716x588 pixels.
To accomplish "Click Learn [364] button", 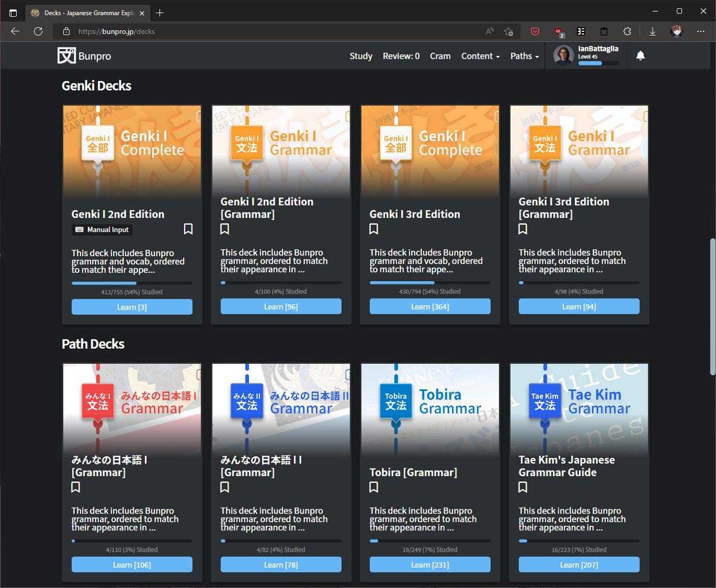I will pyautogui.click(x=430, y=306).
